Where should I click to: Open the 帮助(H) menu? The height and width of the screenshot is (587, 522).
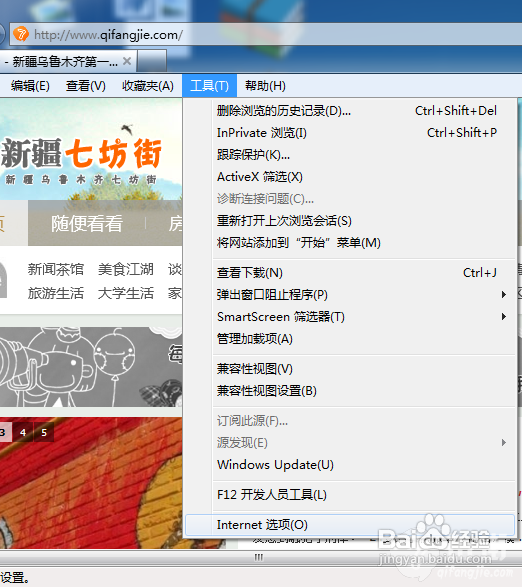(x=265, y=86)
